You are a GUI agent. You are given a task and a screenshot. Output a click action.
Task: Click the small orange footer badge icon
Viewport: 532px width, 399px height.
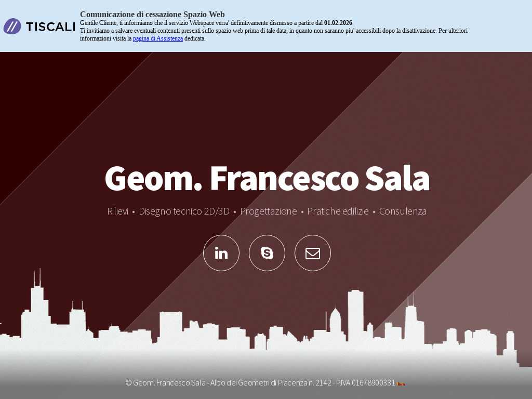(401, 384)
